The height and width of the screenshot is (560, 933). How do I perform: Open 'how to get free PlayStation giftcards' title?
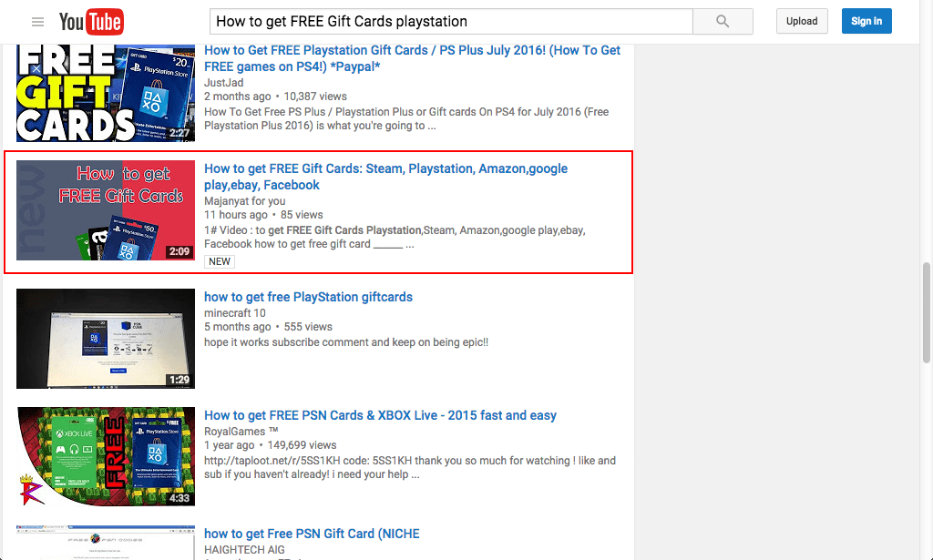click(x=308, y=297)
